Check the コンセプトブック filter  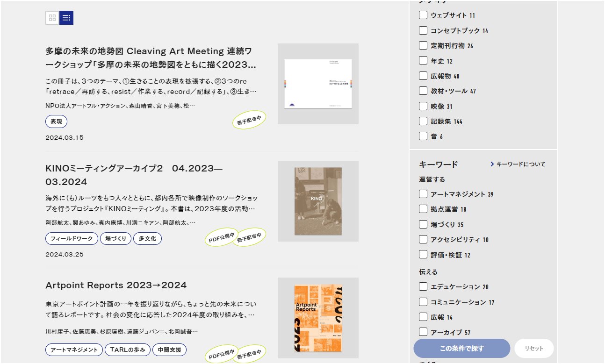(x=423, y=30)
